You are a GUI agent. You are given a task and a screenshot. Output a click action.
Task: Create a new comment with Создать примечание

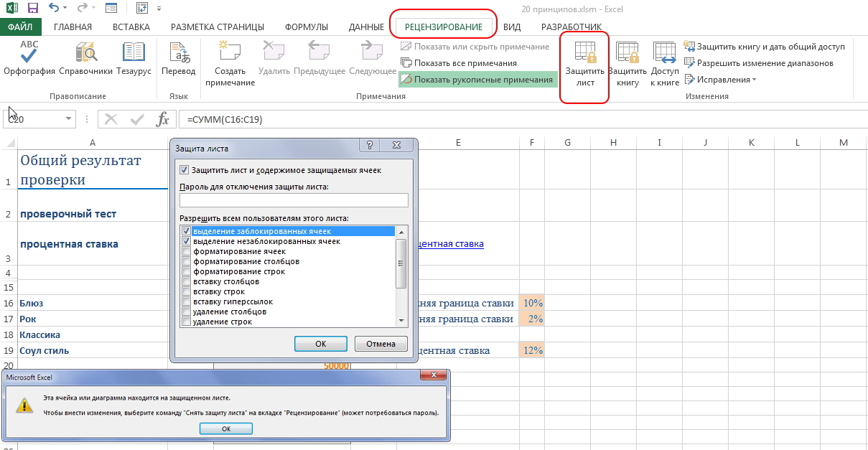pos(230,64)
